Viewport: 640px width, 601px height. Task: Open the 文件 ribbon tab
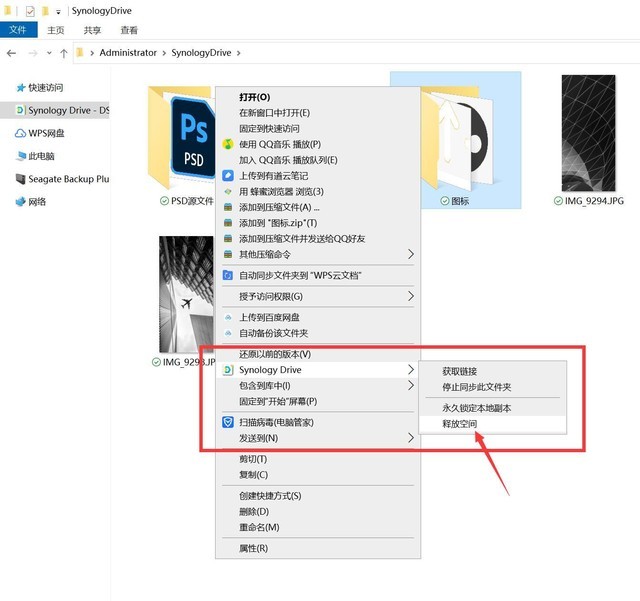(18, 30)
